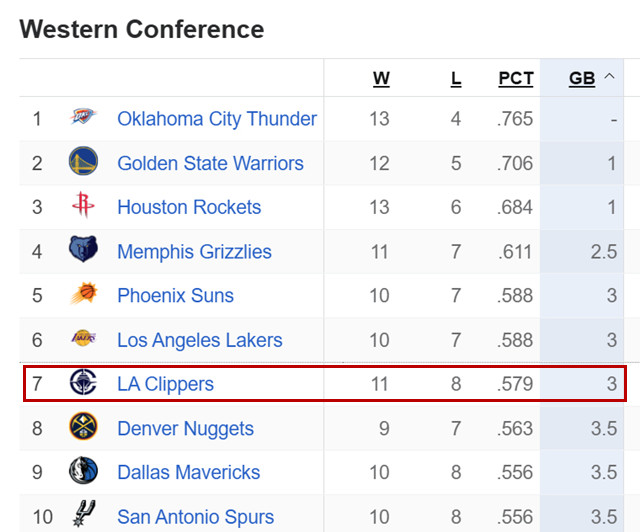Image resolution: width=640 pixels, height=532 pixels.
Task: Click the Golden State Warriors logo
Action: tap(83, 161)
